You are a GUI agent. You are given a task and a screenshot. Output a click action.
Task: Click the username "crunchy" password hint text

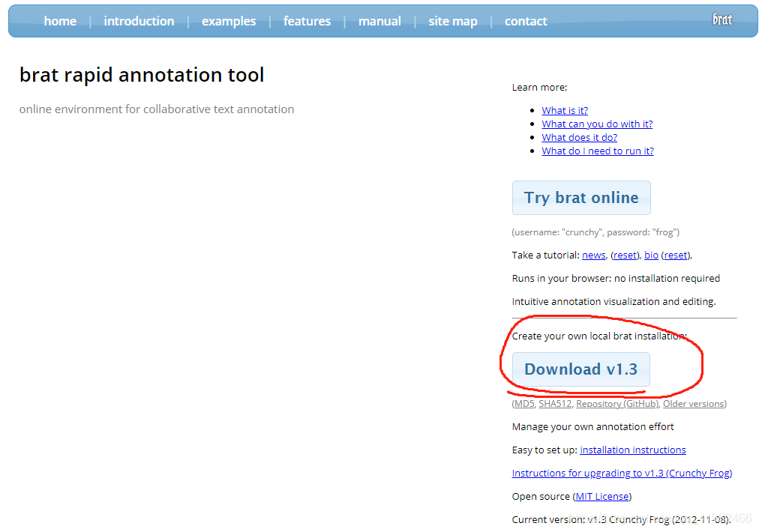point(595,232)
